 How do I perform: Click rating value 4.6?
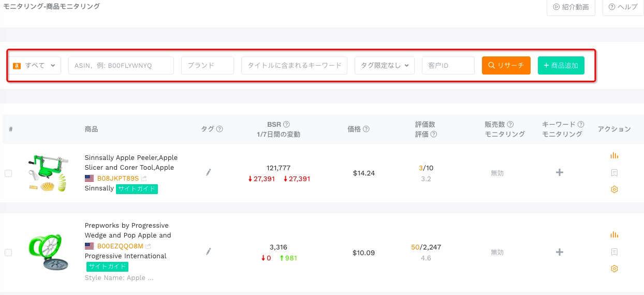[426, 258]
